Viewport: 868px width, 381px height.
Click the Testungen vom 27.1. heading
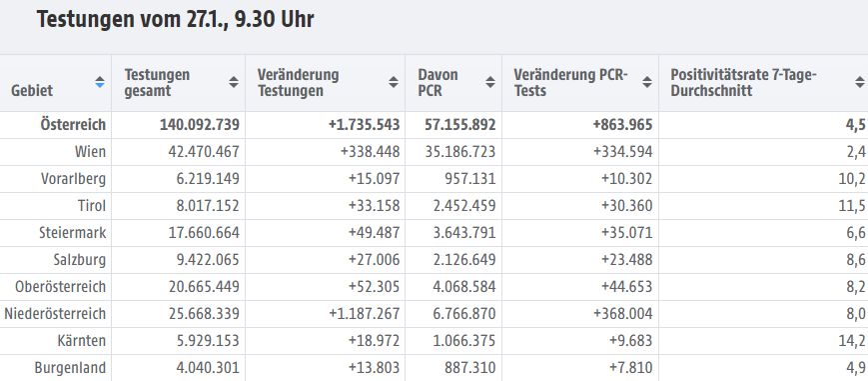click(176, 19)
